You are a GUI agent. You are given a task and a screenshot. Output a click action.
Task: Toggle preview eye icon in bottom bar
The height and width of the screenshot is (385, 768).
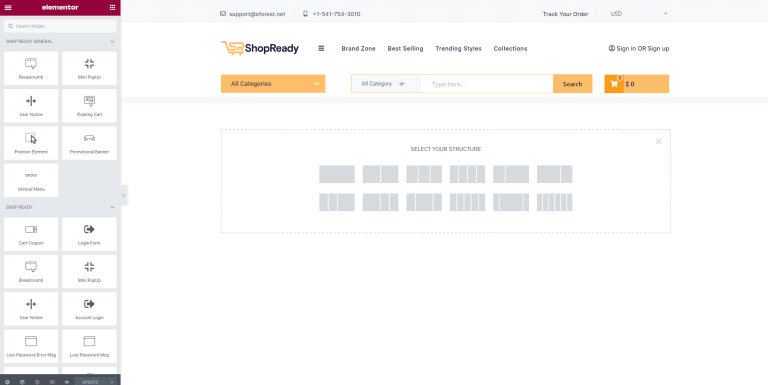pos(67,382)
